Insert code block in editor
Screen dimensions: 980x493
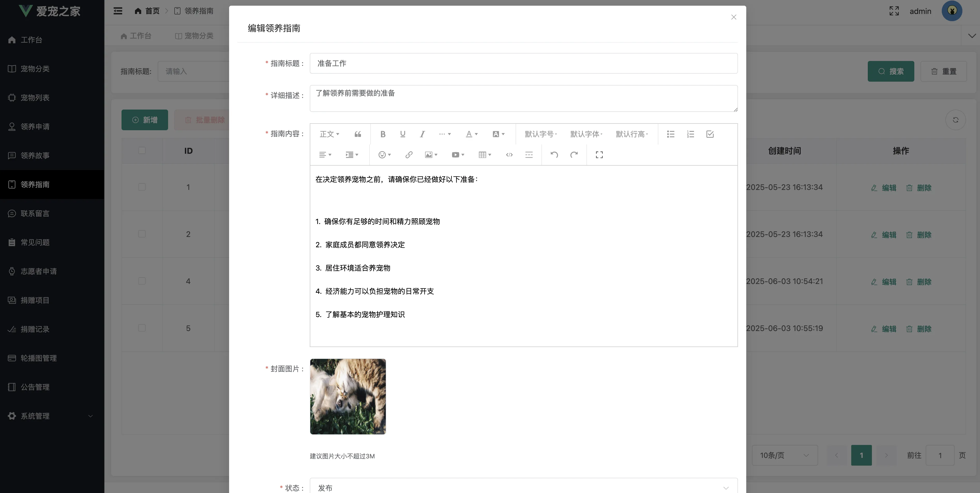pos(509,155)
